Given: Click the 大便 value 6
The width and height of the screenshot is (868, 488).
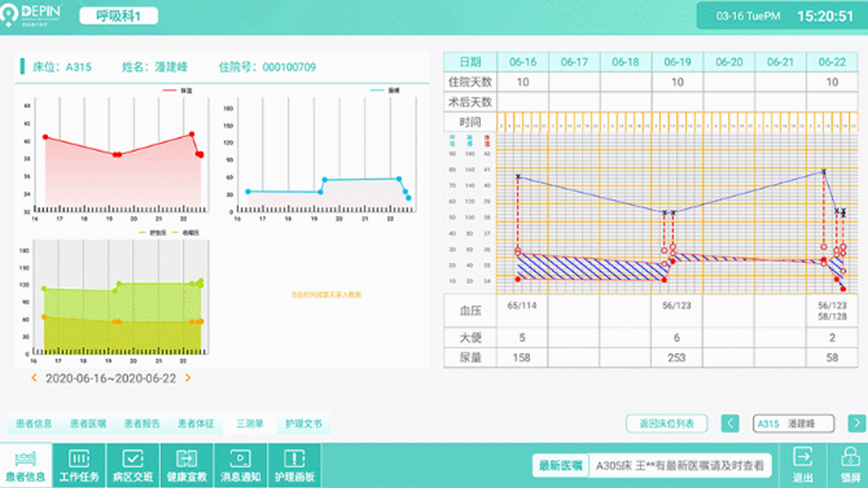Looking at the screenshot, I should coord(678,338).
